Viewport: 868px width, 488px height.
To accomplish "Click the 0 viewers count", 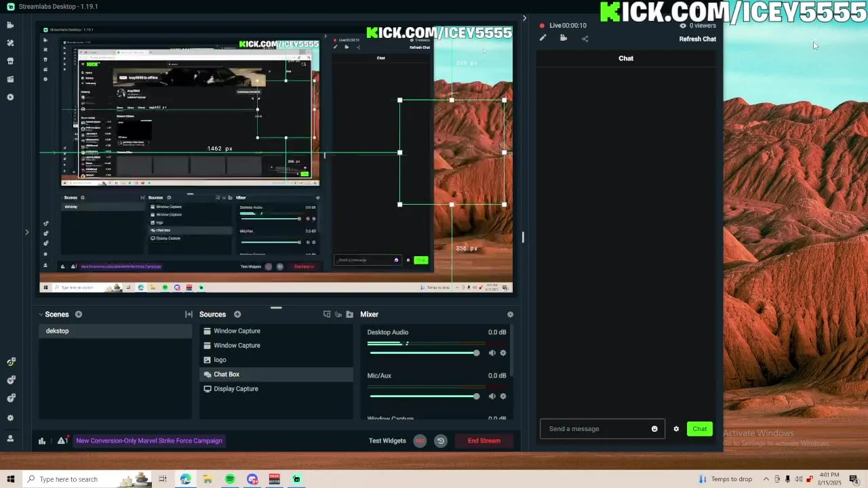I will (x=698, y=26).
